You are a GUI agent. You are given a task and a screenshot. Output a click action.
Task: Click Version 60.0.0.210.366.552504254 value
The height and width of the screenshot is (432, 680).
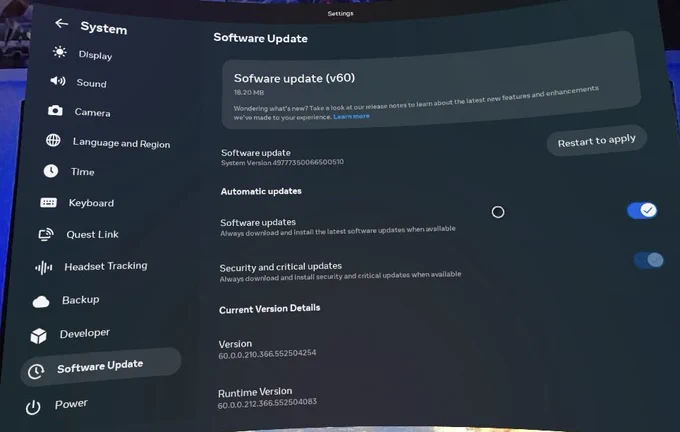(267, 354)
